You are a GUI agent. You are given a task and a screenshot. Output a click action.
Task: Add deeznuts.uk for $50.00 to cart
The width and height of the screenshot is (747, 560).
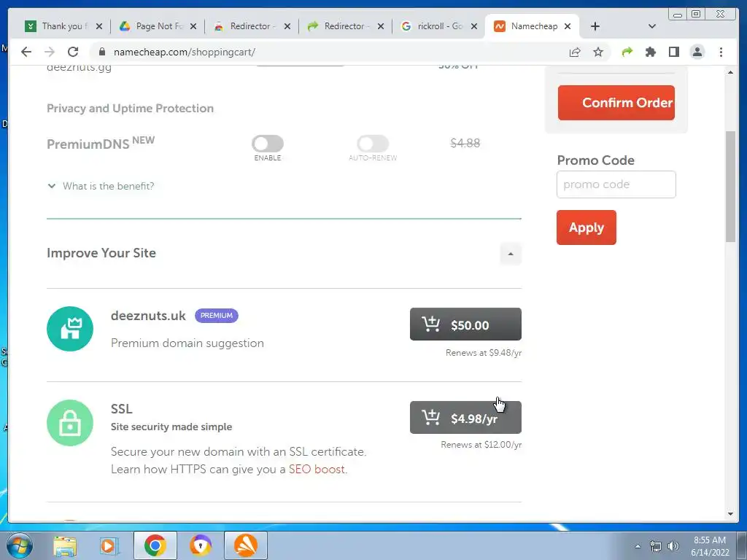click(465, 324)
